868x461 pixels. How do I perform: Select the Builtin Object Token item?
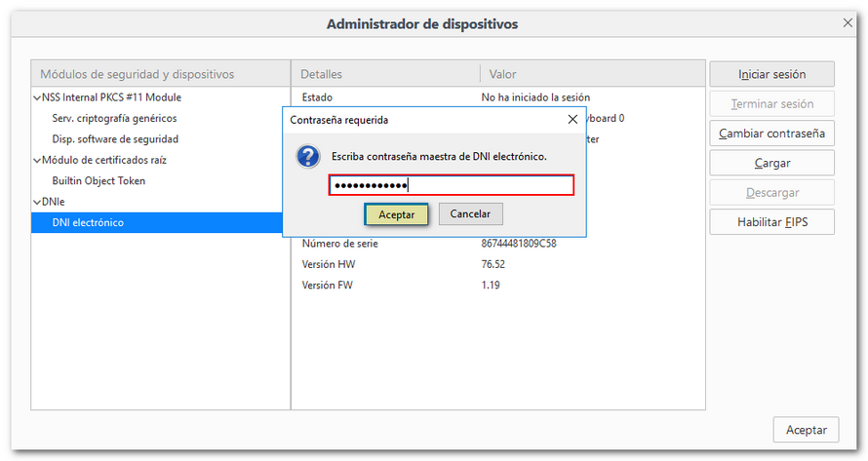coord(99,181)
